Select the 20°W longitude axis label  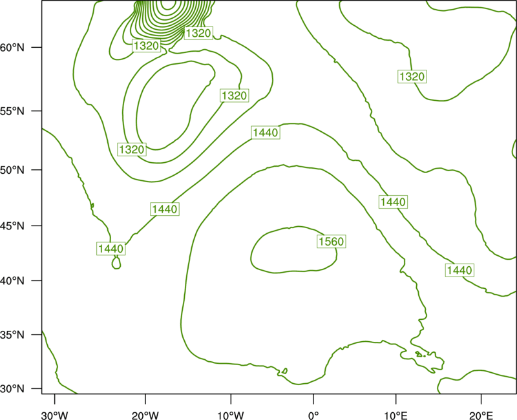click(x=145, y=415)
